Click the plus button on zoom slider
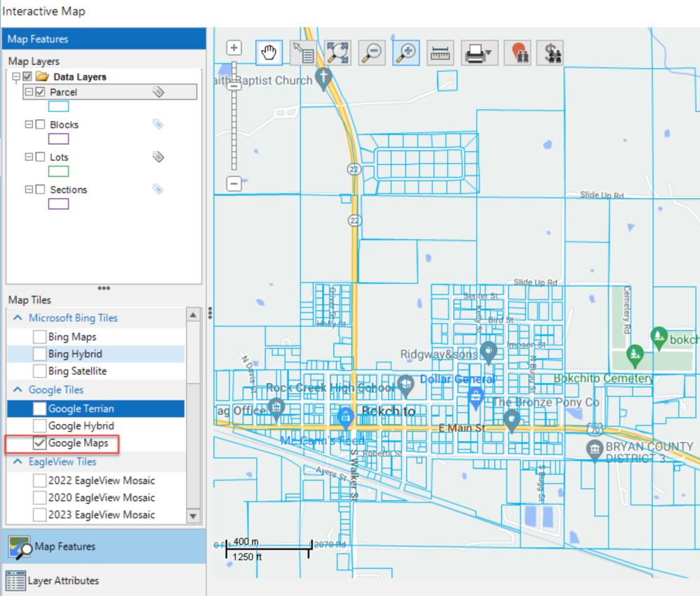 [x=234, y=48]
